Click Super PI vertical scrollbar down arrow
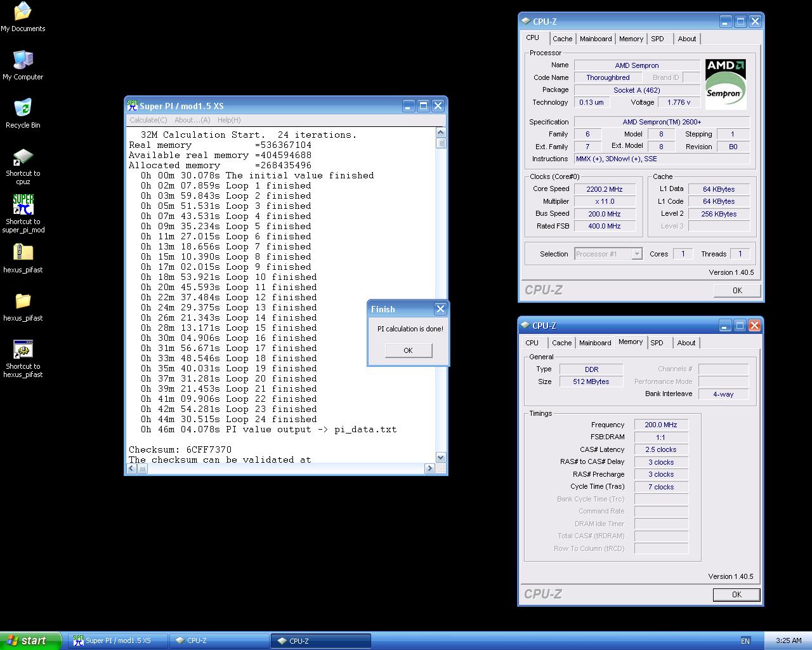The height and width of the screenshot is (650, 812). pos(441,458)
